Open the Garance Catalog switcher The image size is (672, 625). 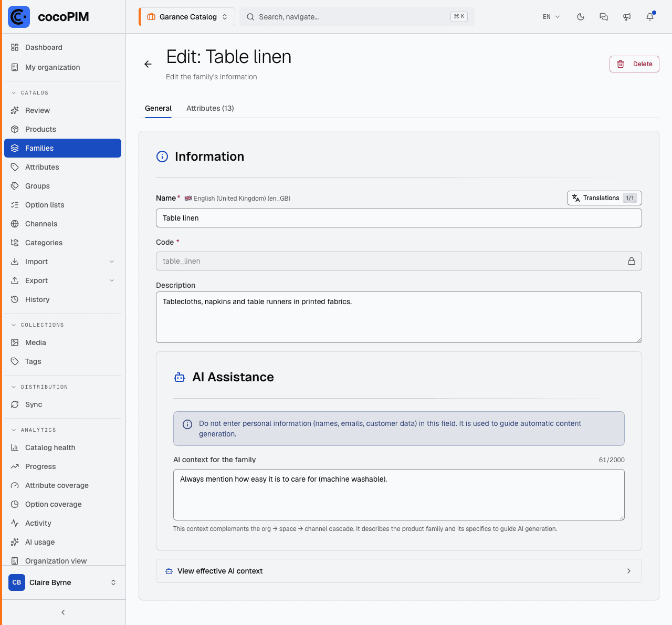(187, 17)
